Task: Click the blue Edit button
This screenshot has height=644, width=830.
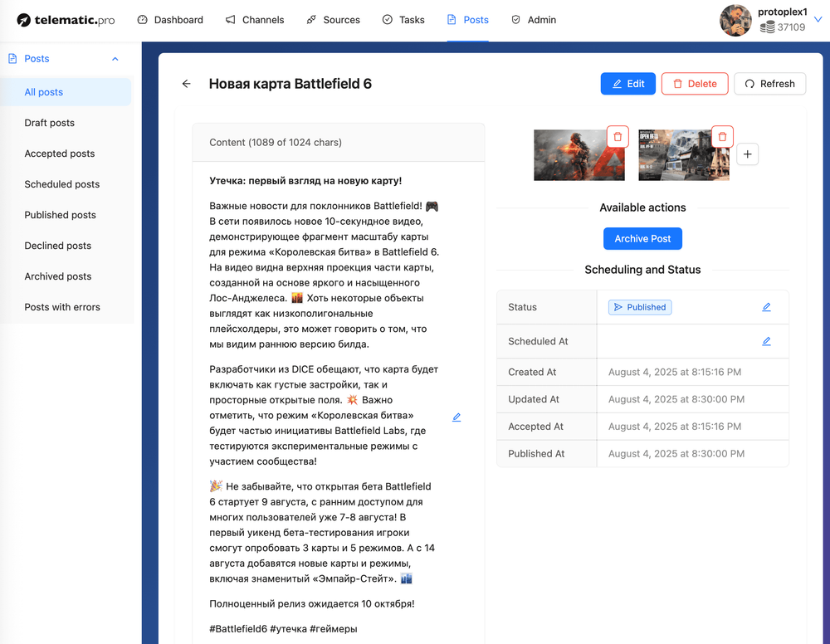Action: [x=627, y=84]
